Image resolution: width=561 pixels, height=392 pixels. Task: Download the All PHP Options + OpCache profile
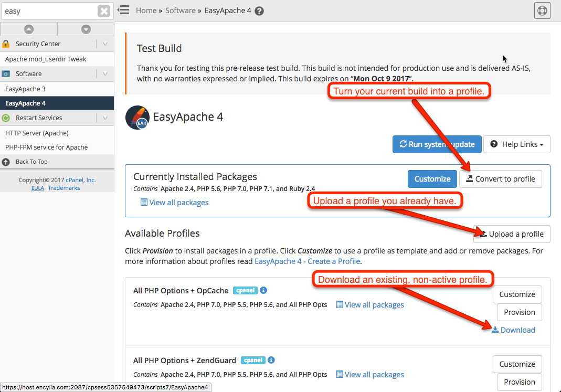513,330
